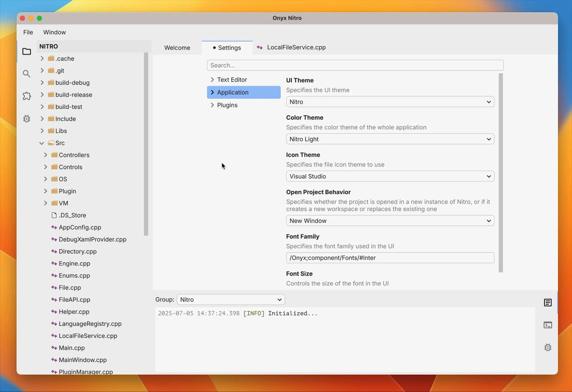Expand the Controllers folder
Image resolution: width=572 pixels, height=392 pixels.
pyautogui.click(x=46, y=155)
